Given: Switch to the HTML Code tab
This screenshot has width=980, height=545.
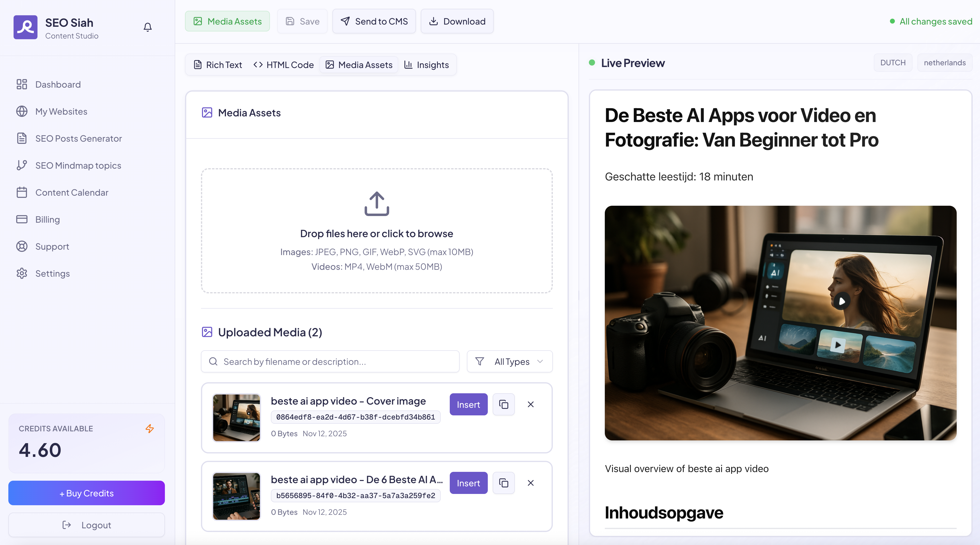Looking at the screenshot, I should point(283,65).
